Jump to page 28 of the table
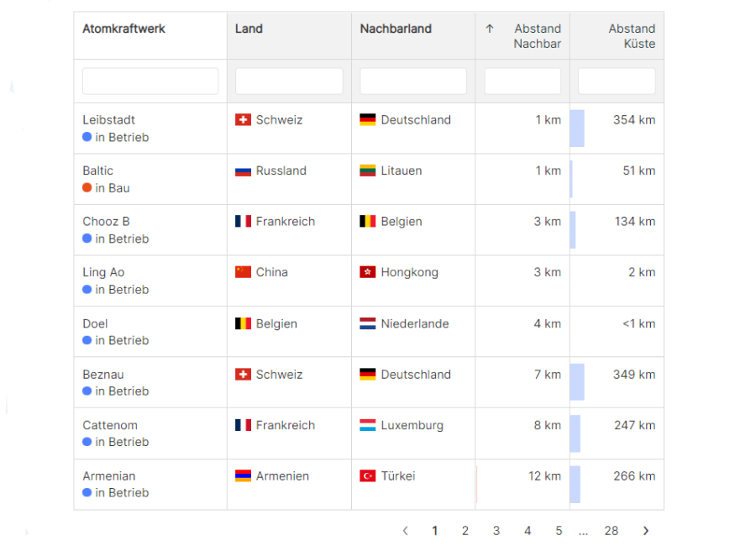Screen dimensions: 756x546 tap(612, 531)
